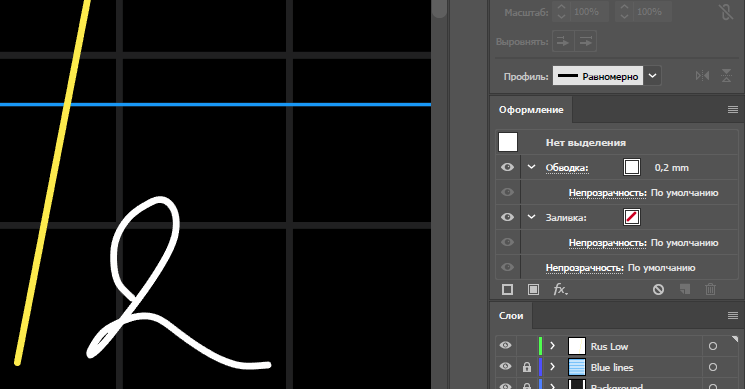This screenshot has height=389, width=745.
Task: Collapse the Обводка attribute chevron
Action: click(531, 167)
